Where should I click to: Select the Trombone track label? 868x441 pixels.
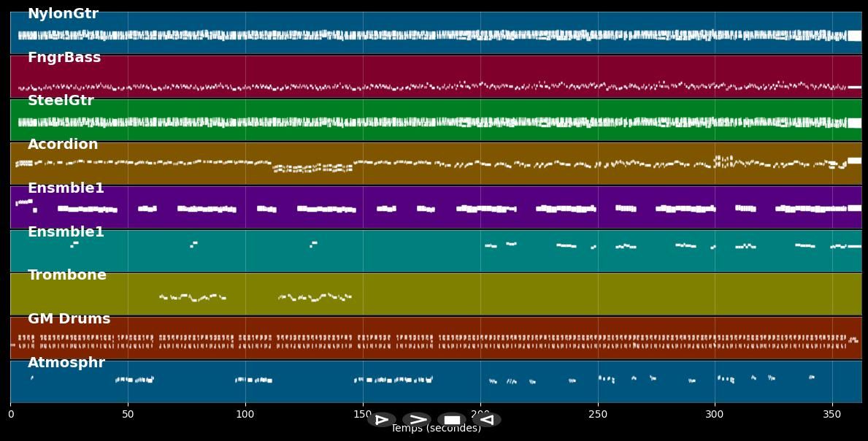pos(67,275)
